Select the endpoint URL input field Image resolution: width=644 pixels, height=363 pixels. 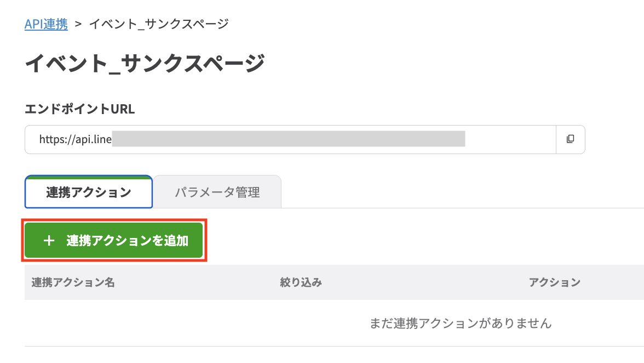click(274, 139)
